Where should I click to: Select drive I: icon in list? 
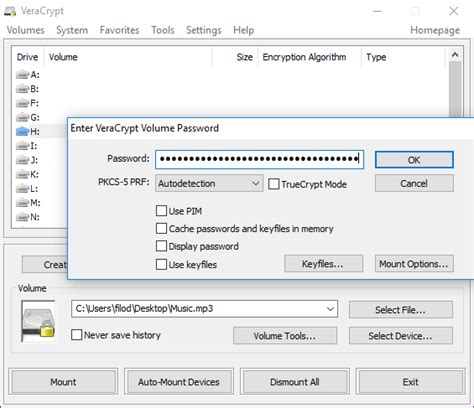pyautogui.click(x=22, y=146)
